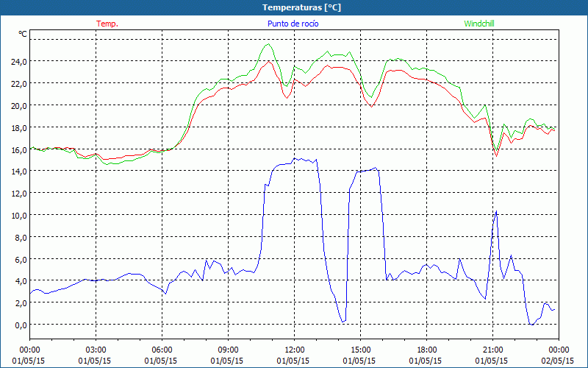Click the 09:00 time axis label
588x368 pixels.
click(x=228, y=350)
